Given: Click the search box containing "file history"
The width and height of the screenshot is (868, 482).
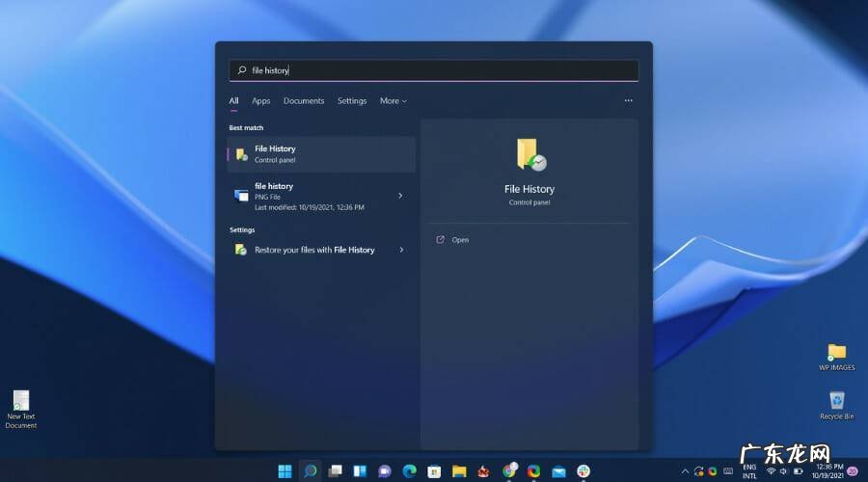Looking at the screenshot, I should (433, 70).
